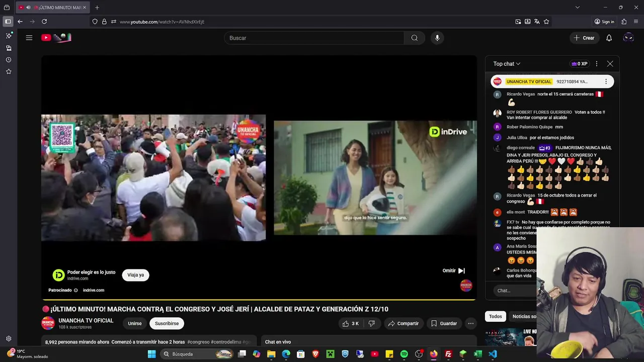Open the weather widget on taskbar
The image size is (644, 362).
pyautogui.click(x=28, y=354)
